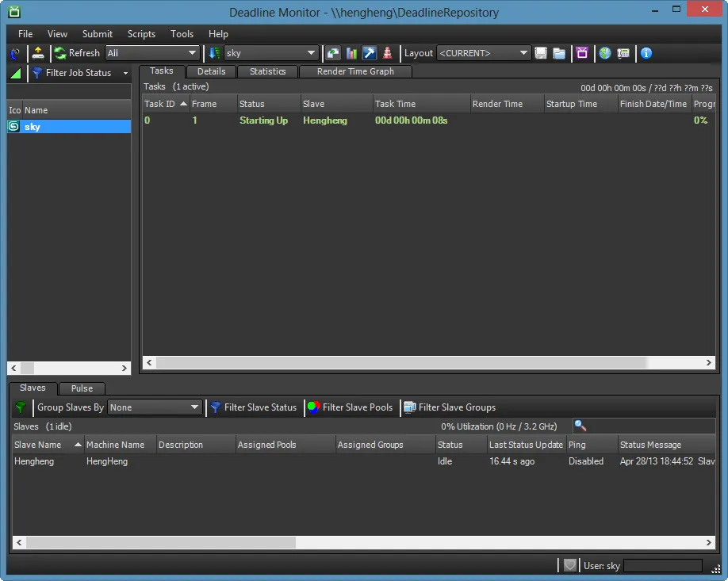Screen dimensions: 728x581
Task: Click the magnifier search icon in Slaves panel
Action: click(580, 426)
